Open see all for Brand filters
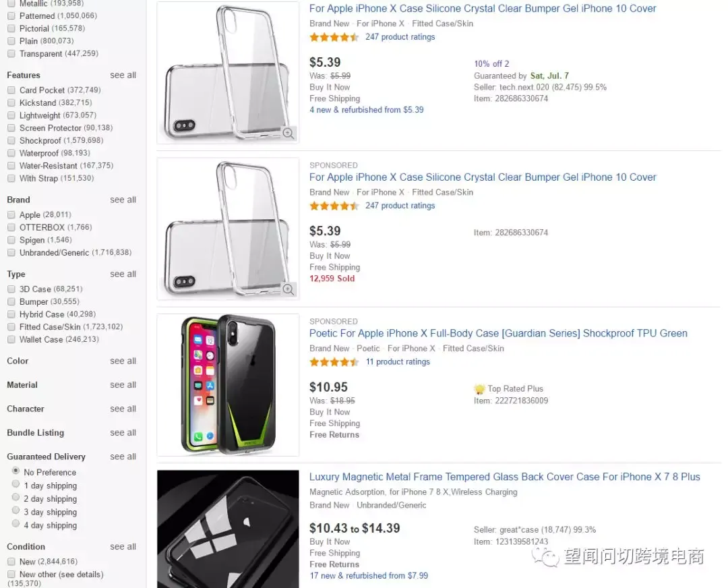 coord(123,200)
